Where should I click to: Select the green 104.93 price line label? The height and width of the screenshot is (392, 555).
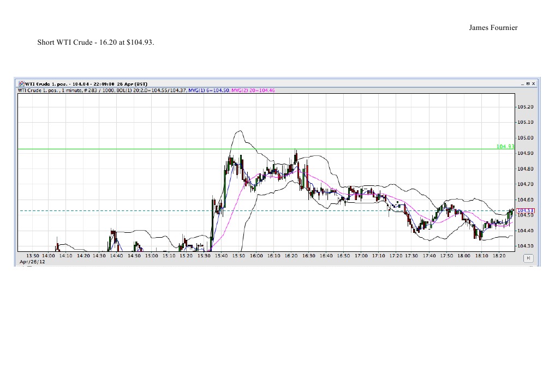coord(505,146)
